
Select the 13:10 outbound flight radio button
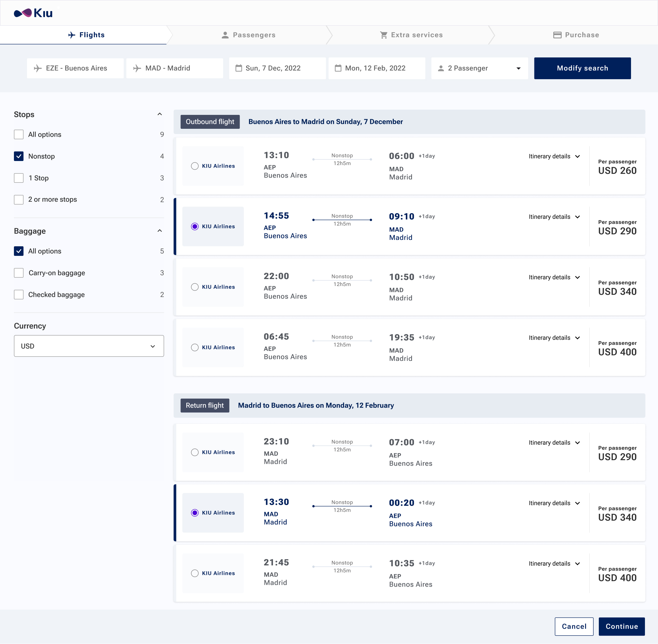click(x=194, y=166)
